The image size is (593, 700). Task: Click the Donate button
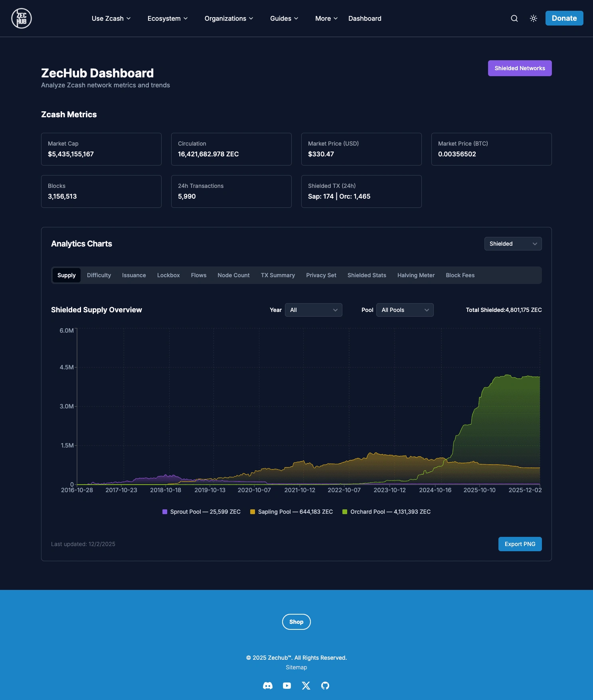click(564, 18)
